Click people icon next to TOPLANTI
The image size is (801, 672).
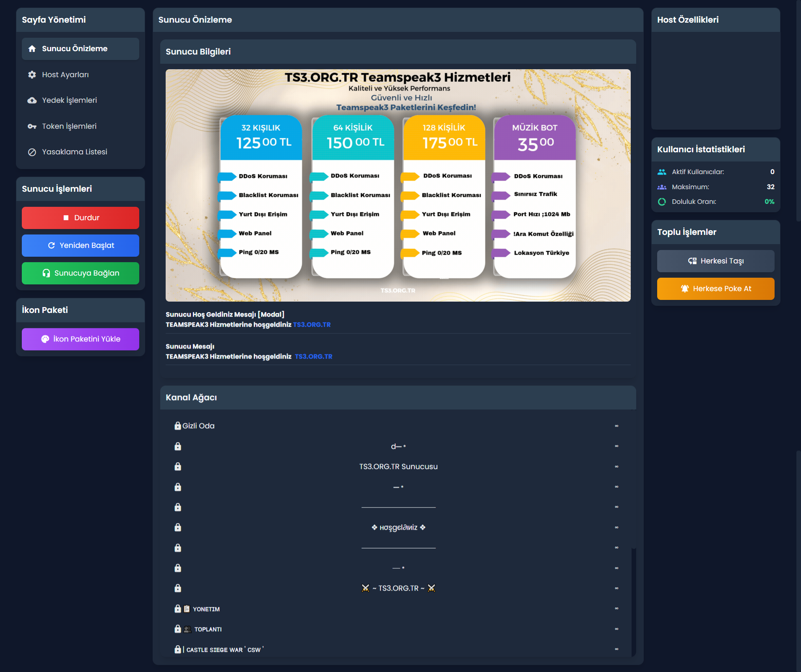point(187,629)
